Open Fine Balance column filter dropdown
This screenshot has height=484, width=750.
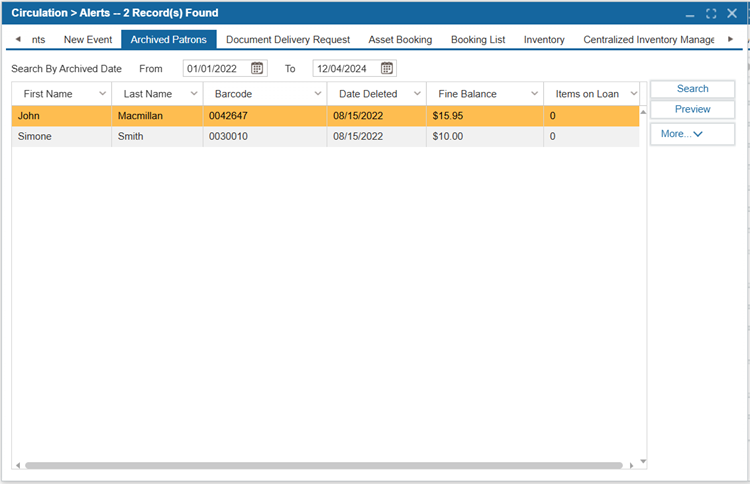click(534, 94)
